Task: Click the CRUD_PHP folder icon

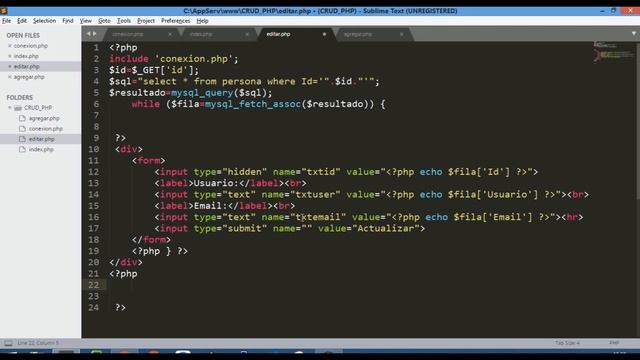Action: [x=18, y=108]
